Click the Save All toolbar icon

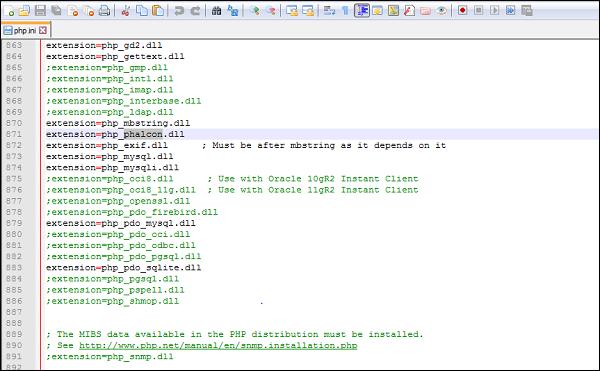click(x=56, y=11)
